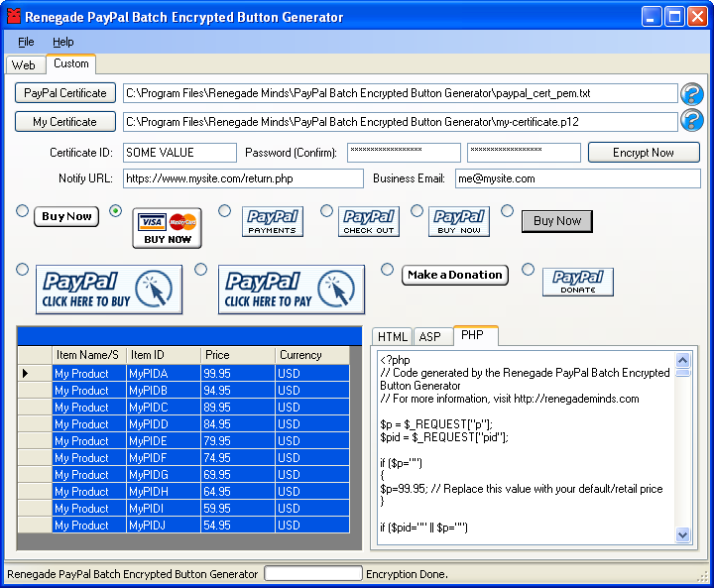
Task: Click the red Renegade app title icon
Action: [14, 17]
